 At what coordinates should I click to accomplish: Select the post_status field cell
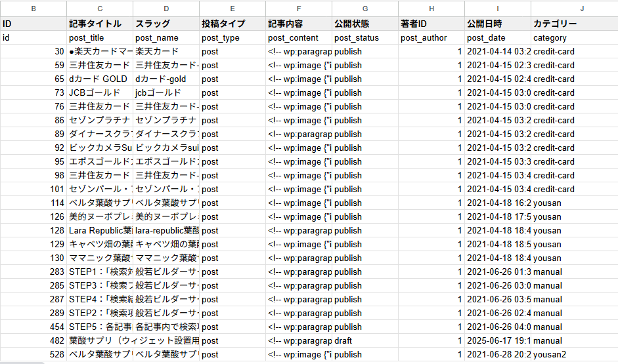[365, 38]
